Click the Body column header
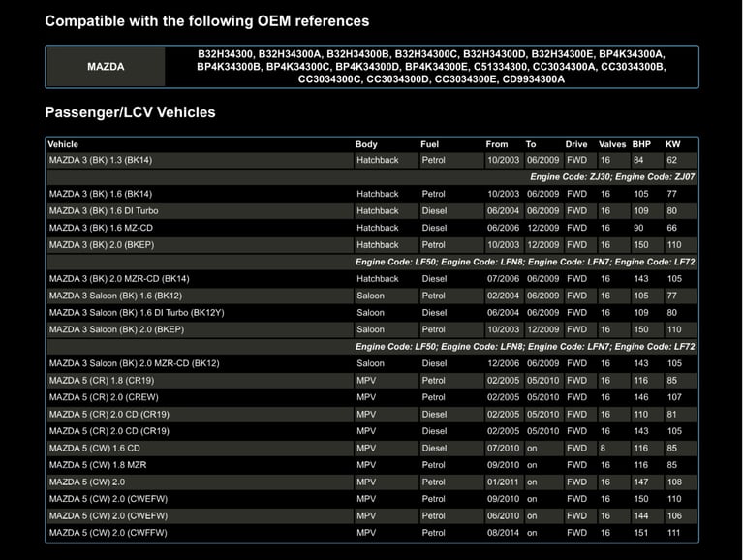This screenshot has width=744, height=560. point(366,144)
